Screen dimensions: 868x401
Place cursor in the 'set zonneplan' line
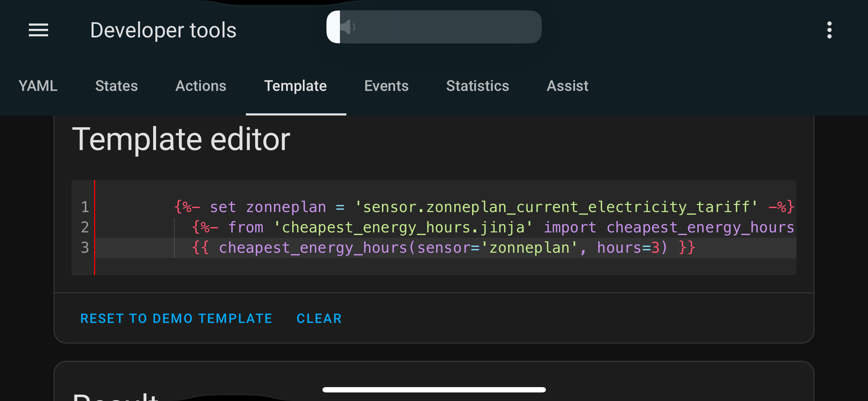(x=463, y=207)
